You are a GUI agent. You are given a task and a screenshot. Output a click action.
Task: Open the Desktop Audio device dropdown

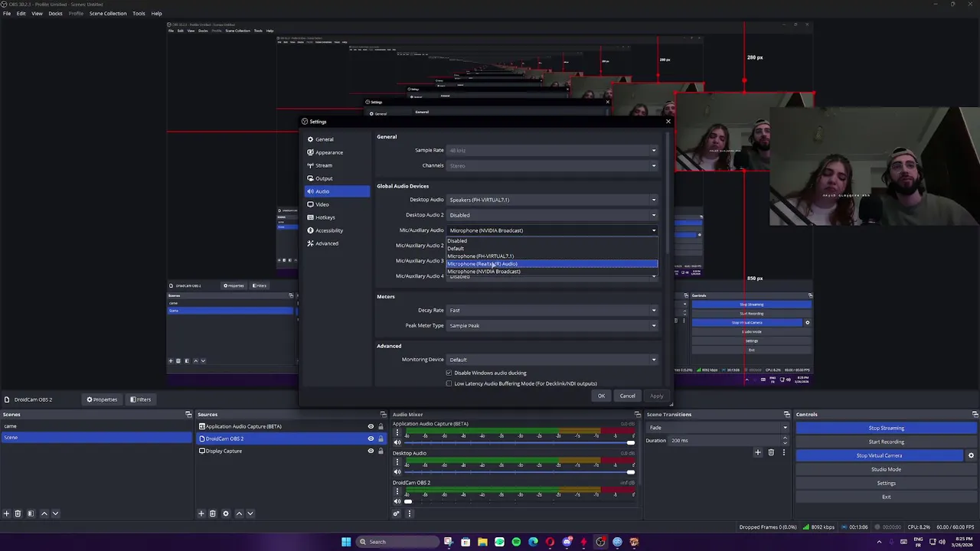pos(553,200)
